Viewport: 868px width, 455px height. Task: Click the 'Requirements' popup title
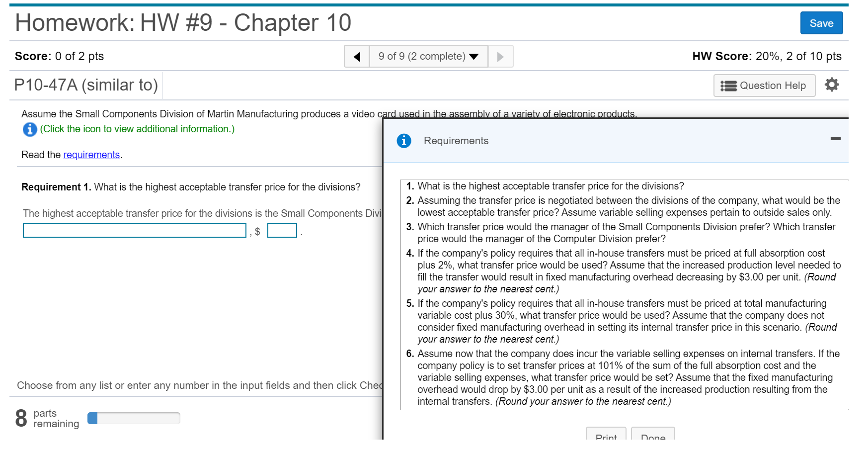click(x=456, y=141)
